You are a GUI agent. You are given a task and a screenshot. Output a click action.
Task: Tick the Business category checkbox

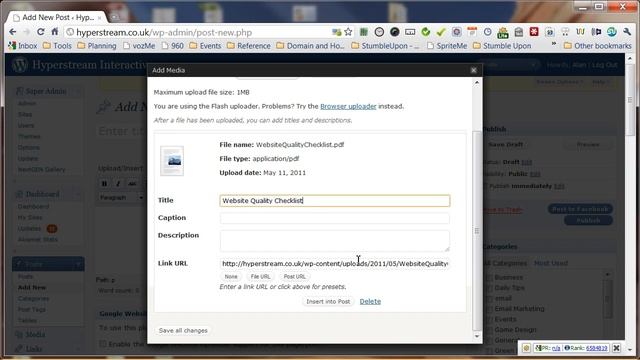tap(489, 278)
